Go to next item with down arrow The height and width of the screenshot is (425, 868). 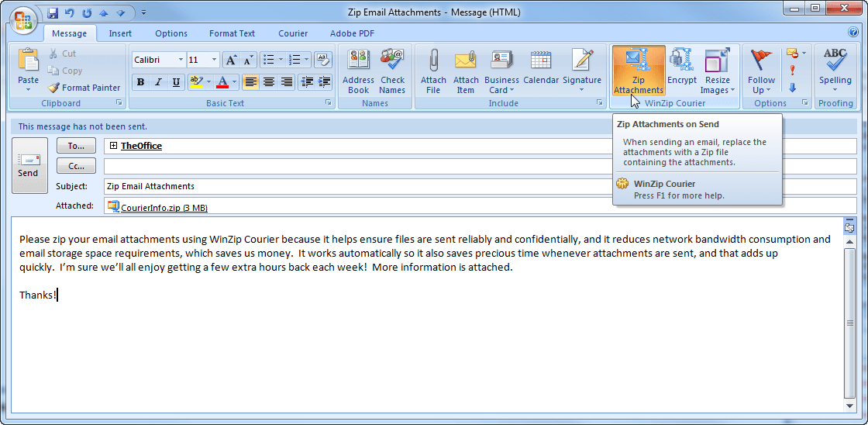(x=121, y=12)
